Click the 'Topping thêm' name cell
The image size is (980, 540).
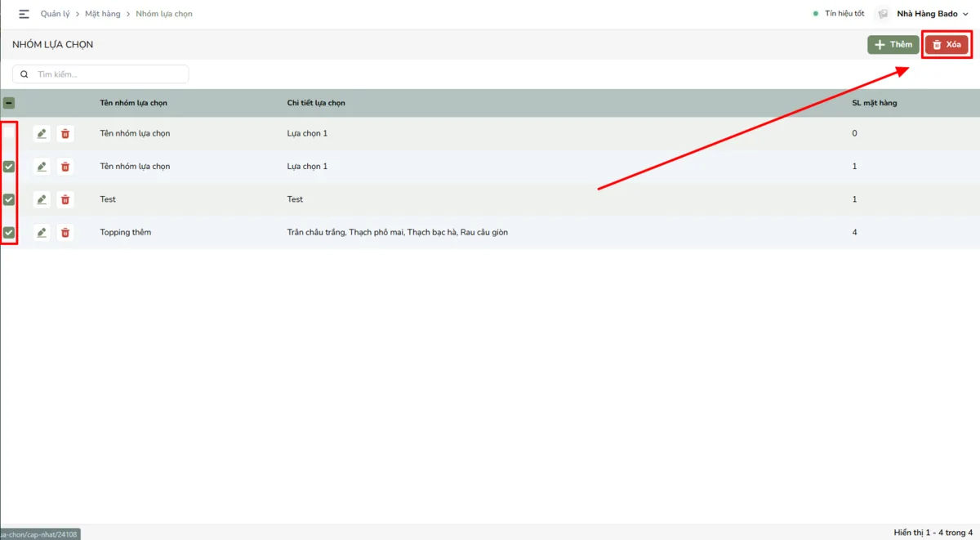click(x=126, y=233)
